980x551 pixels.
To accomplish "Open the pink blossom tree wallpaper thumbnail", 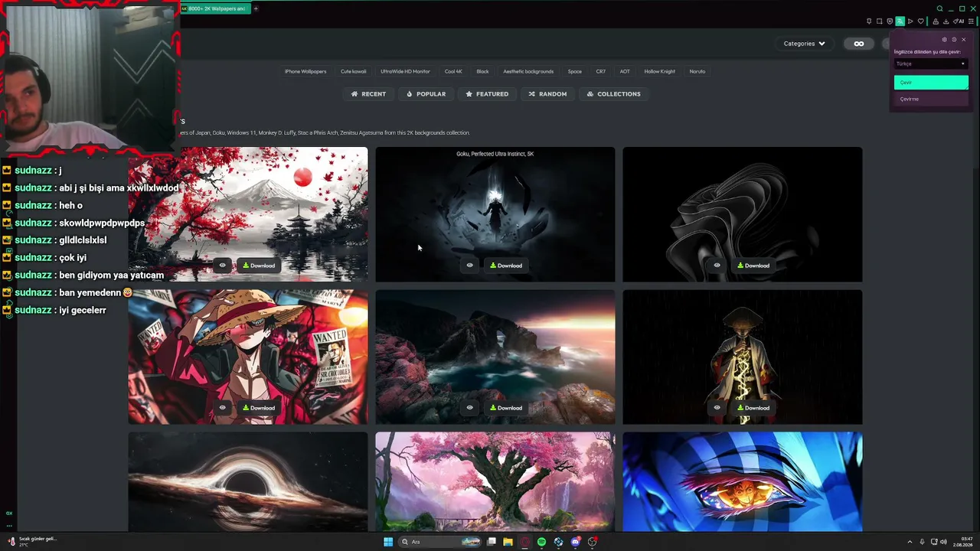I will click(495, 481).
